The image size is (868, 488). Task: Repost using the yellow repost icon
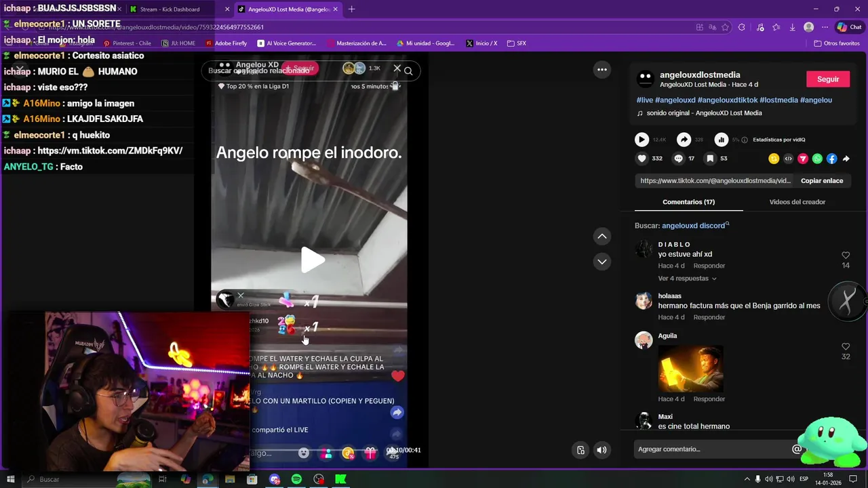774,159
